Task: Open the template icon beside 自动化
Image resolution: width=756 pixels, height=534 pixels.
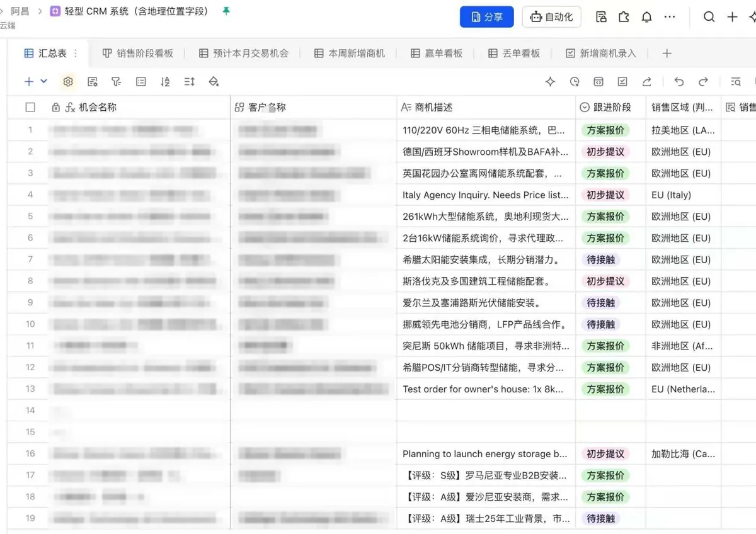Action: click(601, 17)
